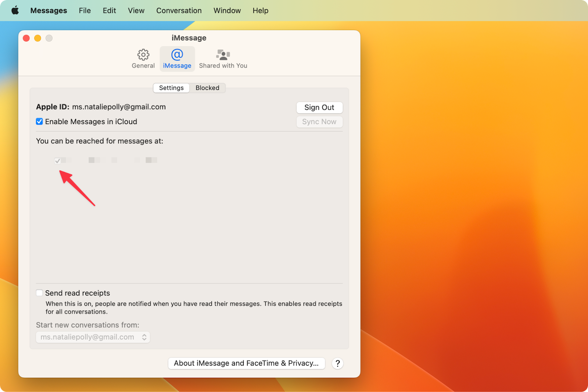Switch to the Blocked tab
Image resolution: width=588 pixels, height=392 pixels.
(x=207, y=88)
